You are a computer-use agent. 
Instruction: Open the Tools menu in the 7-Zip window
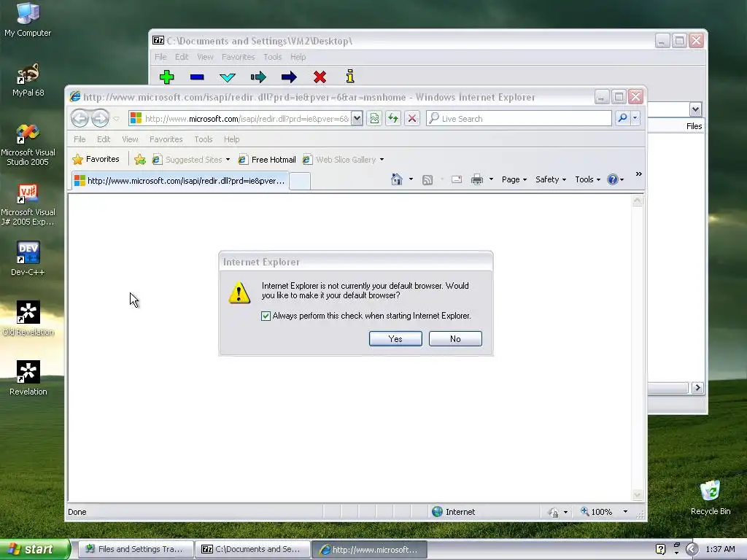[x=273, y=57]
